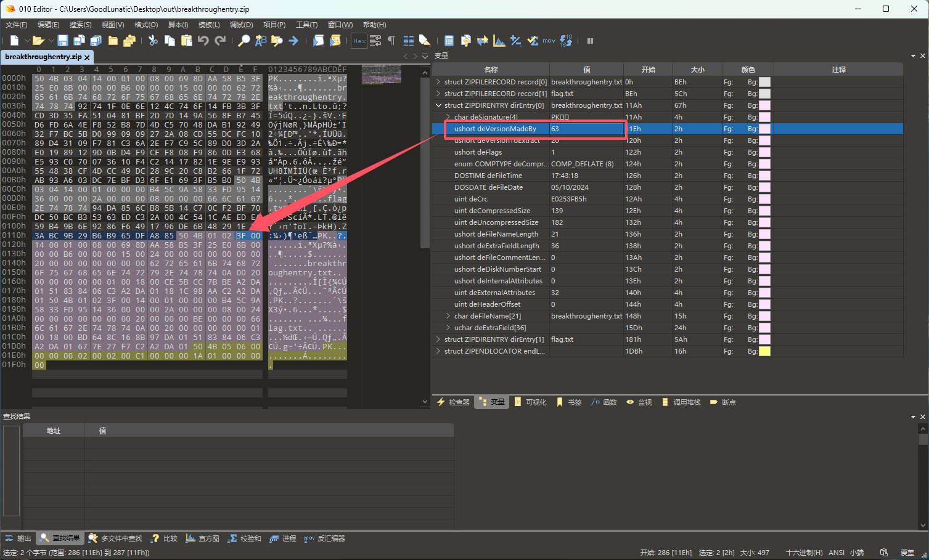The height and width of the screenshot is (560, 929).
Task: Click the Save As toolbar icon
Action: pyautogui.click(x=80, y=41)
